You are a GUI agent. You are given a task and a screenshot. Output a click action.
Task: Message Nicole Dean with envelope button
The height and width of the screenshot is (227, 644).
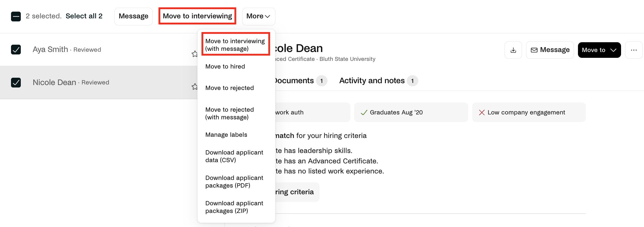(x=550, y=50)
